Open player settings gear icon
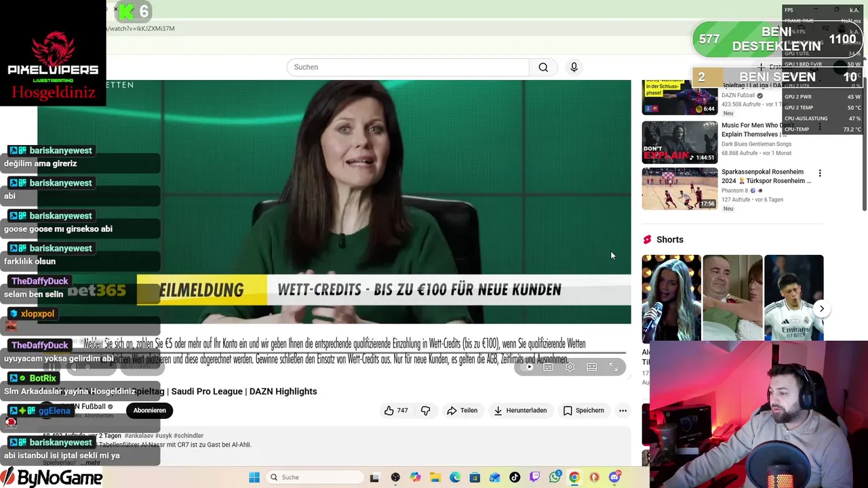868x488 pixels. (570, 367)
